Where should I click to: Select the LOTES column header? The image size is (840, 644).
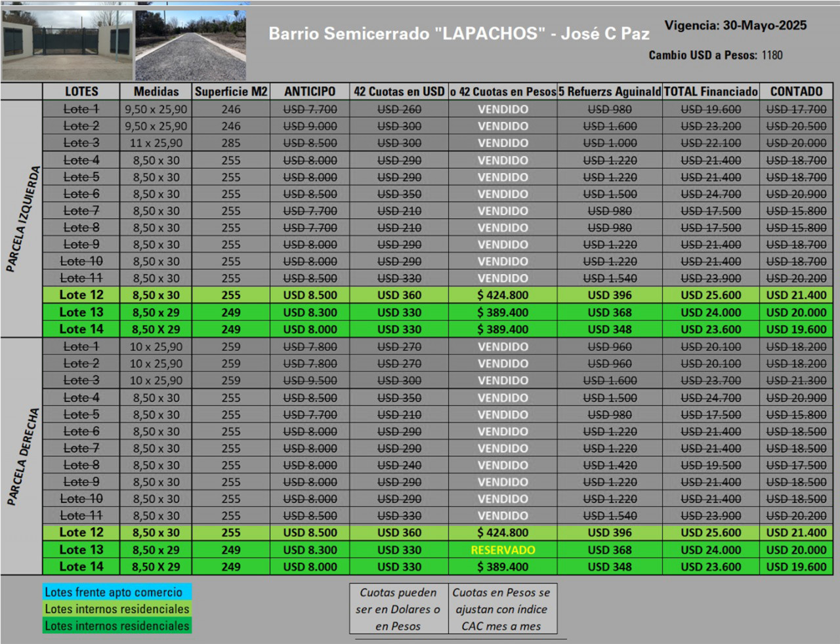[81, 92]
